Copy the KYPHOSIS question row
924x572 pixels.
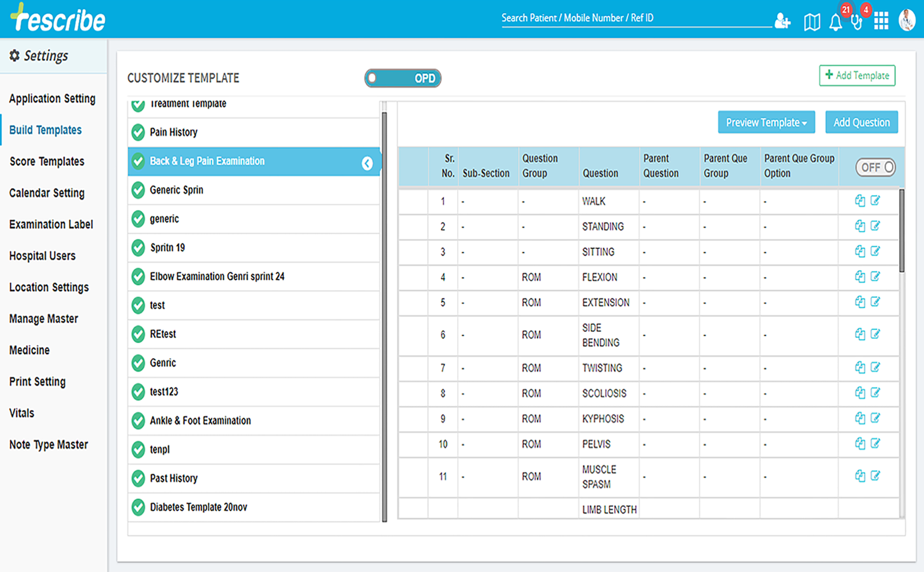pyautogui.click(x=860, y=418)
